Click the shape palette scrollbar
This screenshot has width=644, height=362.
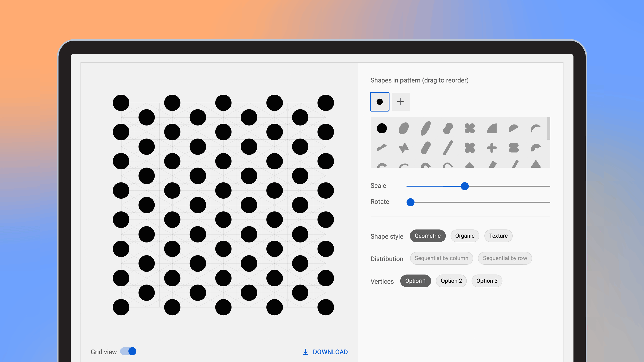point(548,128)
